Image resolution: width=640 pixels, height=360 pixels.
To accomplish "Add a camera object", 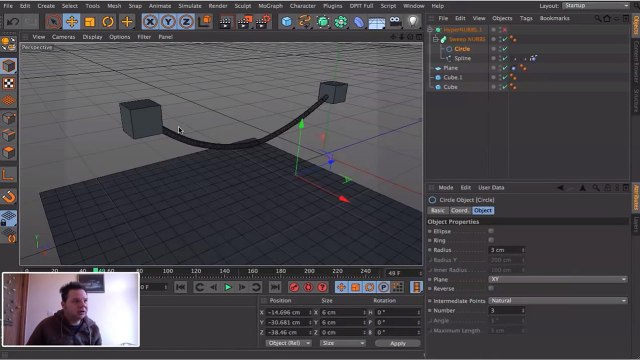I will pyautogui.click(x=395, y=22).
